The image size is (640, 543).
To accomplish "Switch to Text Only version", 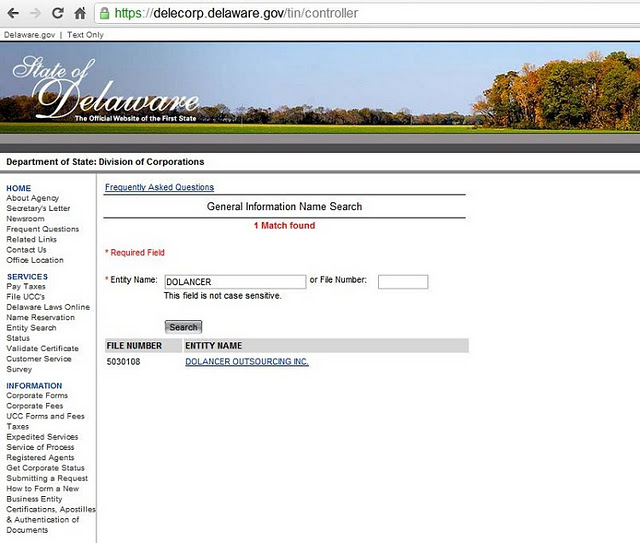I will pyautogui.click(x=85, y=35).
